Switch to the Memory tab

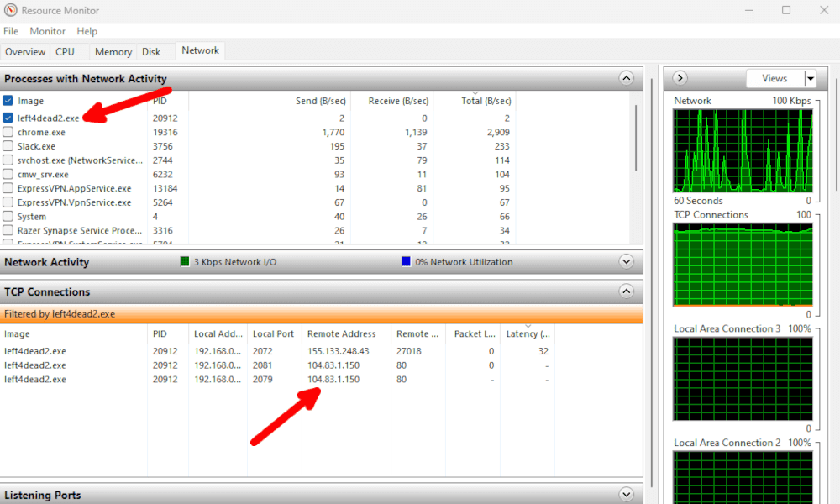pyautogui.click(x=113, y=52)
